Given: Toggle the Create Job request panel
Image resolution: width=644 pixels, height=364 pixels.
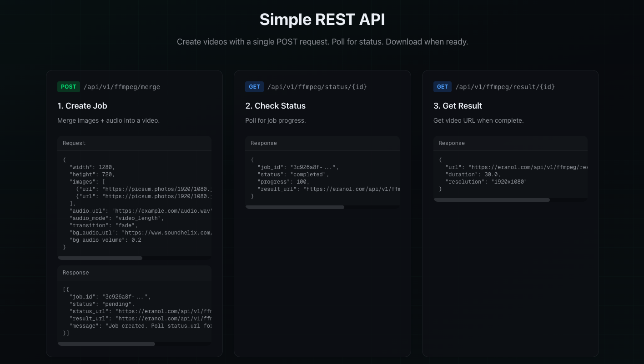Looking at the screenshot, I should [x=134, y=143].
